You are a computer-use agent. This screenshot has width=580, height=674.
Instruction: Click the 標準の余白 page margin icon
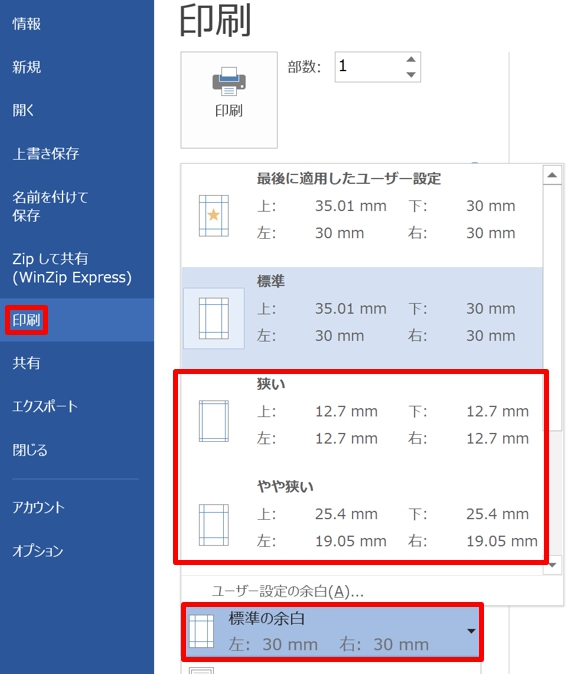coord(201,631)
